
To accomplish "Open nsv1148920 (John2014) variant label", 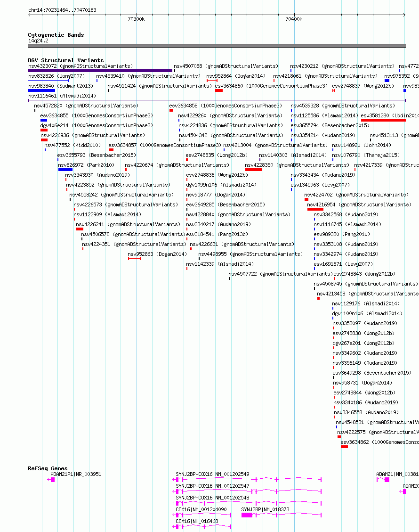I will pyautogui.click(x=362, y=145).
